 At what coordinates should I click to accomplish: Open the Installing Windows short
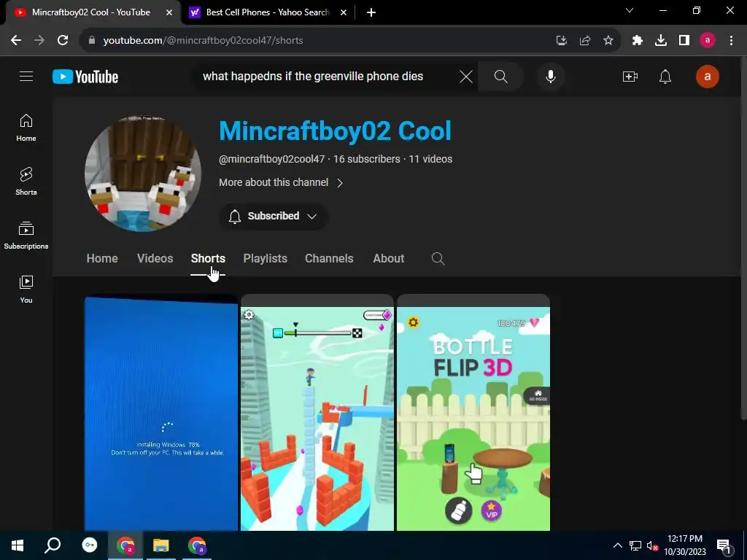tap(161, 413)
